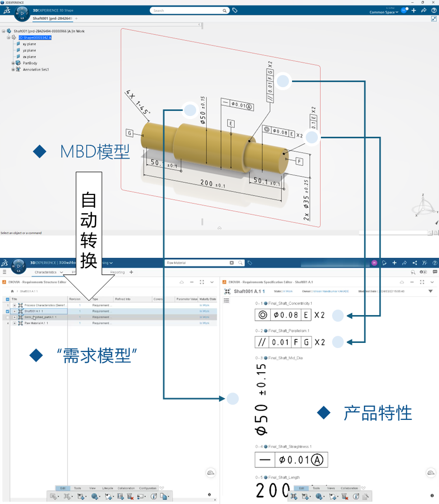
Task: Expand the Annotation Set.1 tree node
Action: [13, 69]
